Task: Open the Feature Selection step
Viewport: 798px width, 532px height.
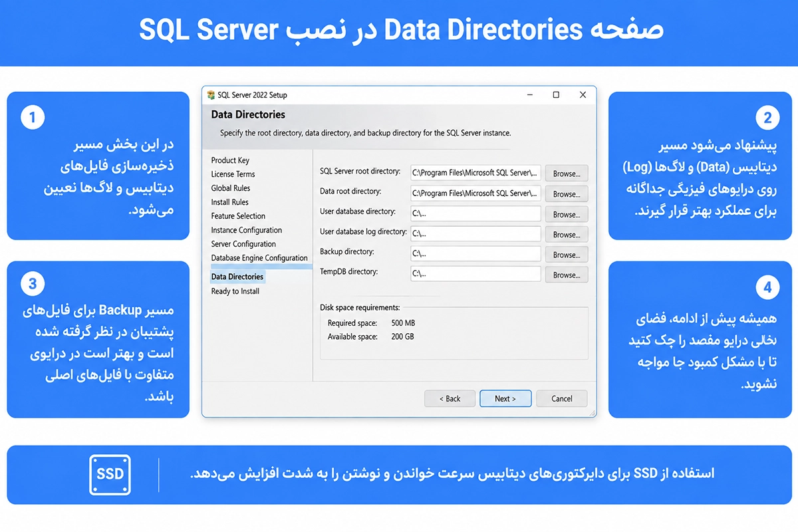Action: pos(238,216)
